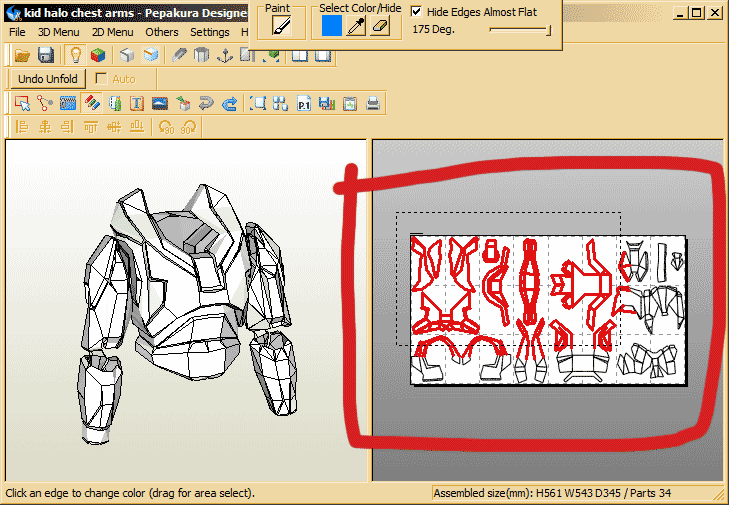The height and width of the screenshot is (505, 729).
Task: Pick the blue color swatch
Action: [332, 26]
